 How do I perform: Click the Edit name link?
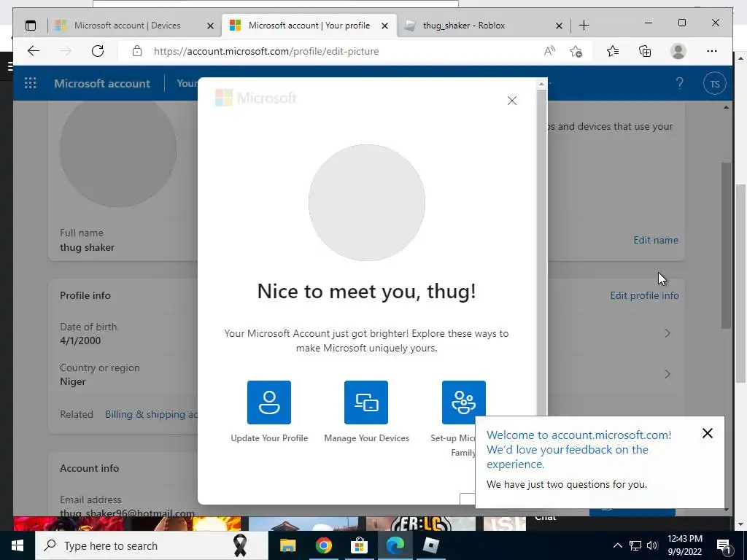(x=656, y=240)
